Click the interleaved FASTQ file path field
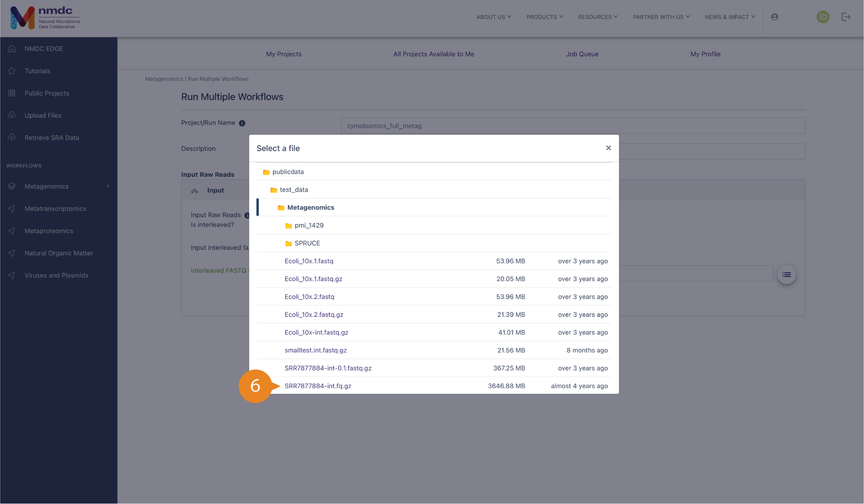 [x=696, y=274]
